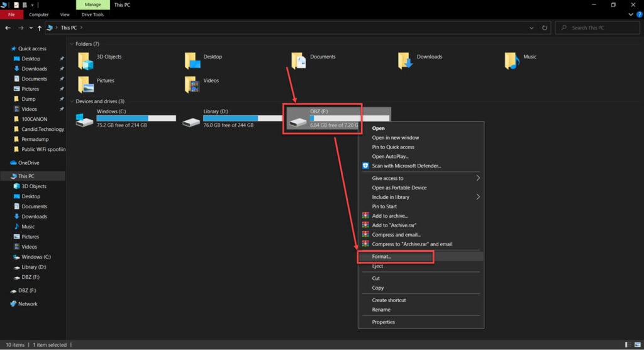Screen dimensions: 644x350
Task: Click the Search This PC field
Action: click(597, 28)
